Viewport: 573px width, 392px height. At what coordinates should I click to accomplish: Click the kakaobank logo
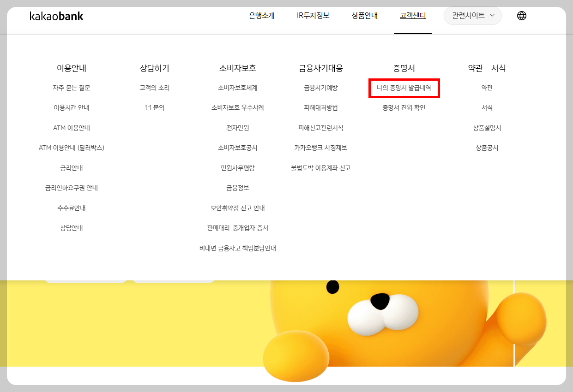pos(56,16)
